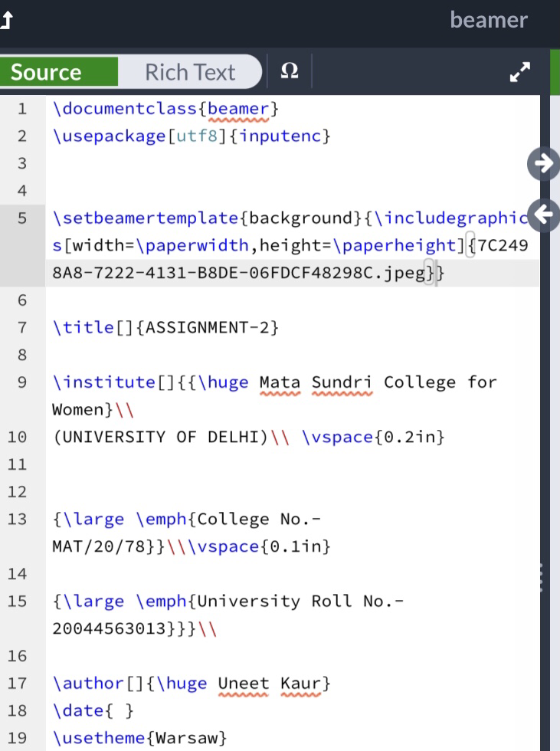This screenshot has height=751, width=560.
Task: Click (UNIVERSITY OF DELHI) text on line 10
Action: click(x=161, y=437)
